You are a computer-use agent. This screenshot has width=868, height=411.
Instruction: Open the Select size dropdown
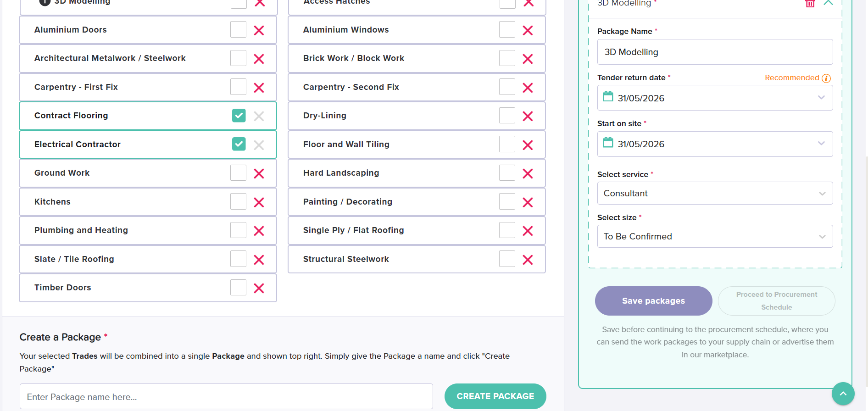coord(714,236)
